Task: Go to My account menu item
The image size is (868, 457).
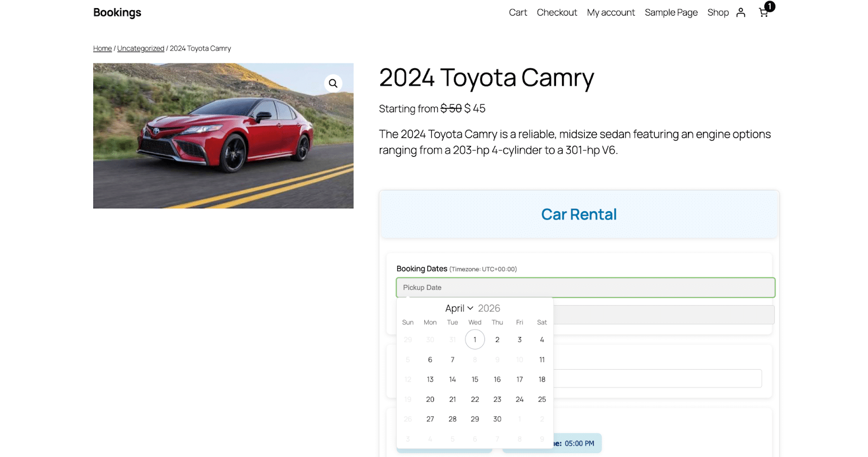Action: (x=611, y=12)
